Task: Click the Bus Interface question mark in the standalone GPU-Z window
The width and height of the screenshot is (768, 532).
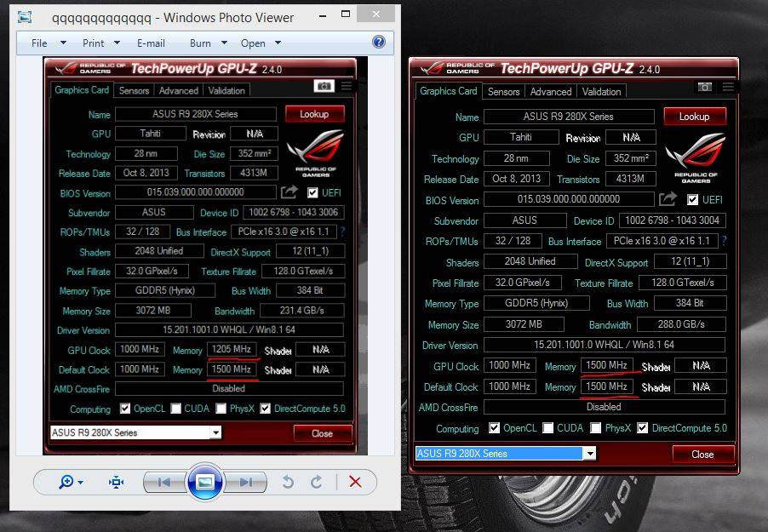Action: pyautogui.click(x=724, y=241)
